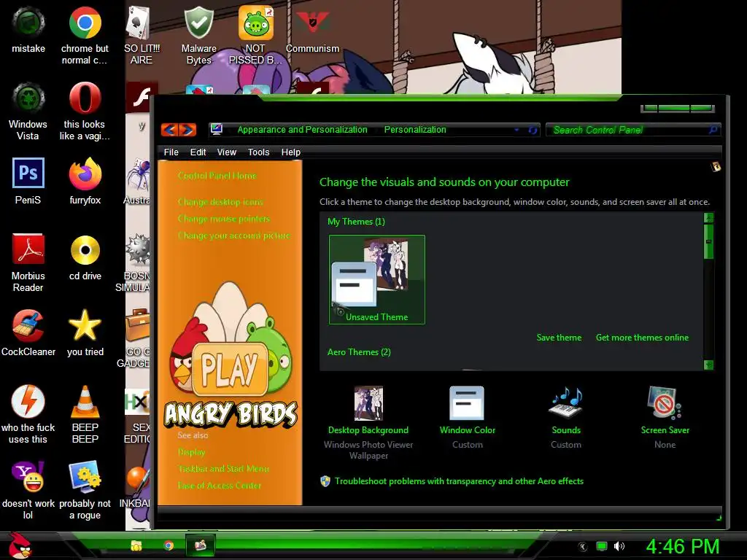
Task: Click the Personalization breadcrumb
Action: click(x=415, y=130)
